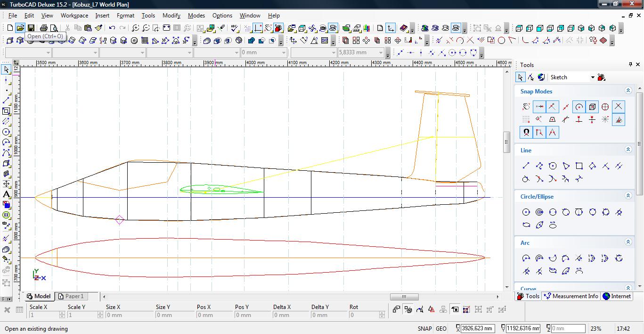Collapse the Arc section

coord(628,242)
